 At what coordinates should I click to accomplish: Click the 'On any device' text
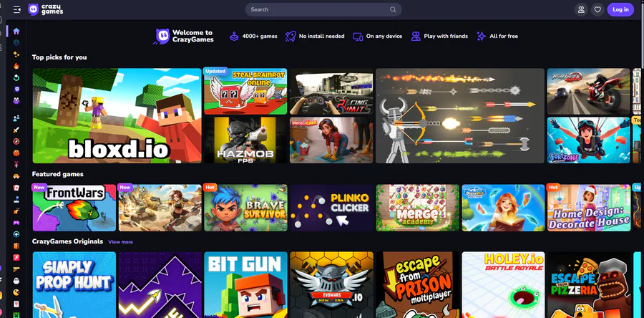384,36
